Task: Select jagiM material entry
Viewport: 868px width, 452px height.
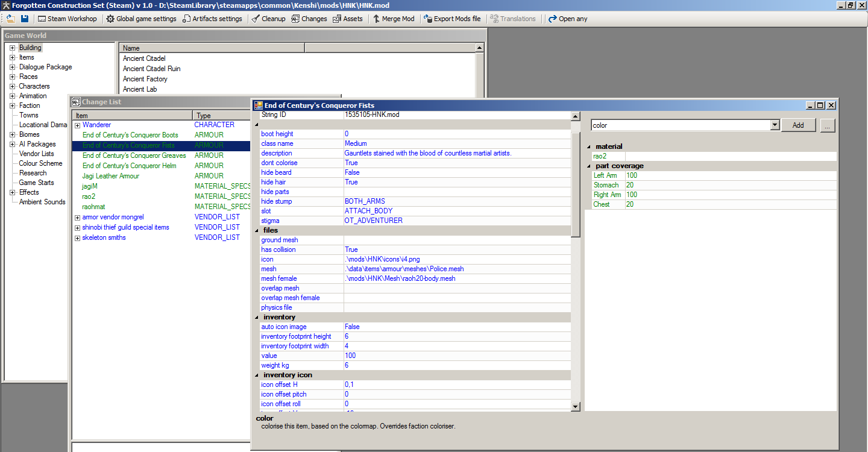Action: (x=89, y=186)
